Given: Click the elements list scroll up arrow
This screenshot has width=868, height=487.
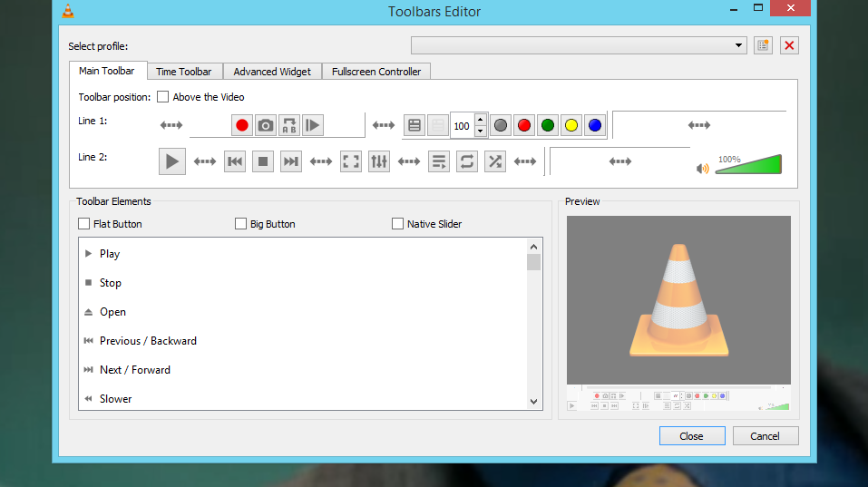Looking at the screenshot, I should pyautogui.click(x=533, y=247).
